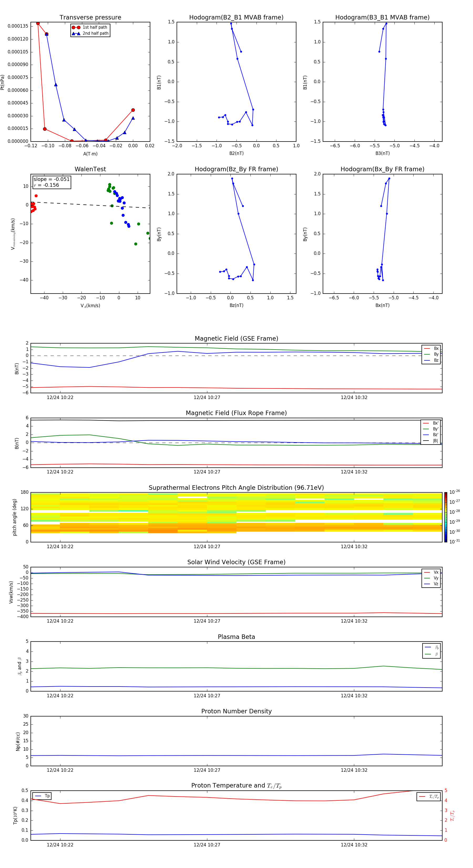Click the 'Bz' legend entry in GSE panel

(431, 360)
